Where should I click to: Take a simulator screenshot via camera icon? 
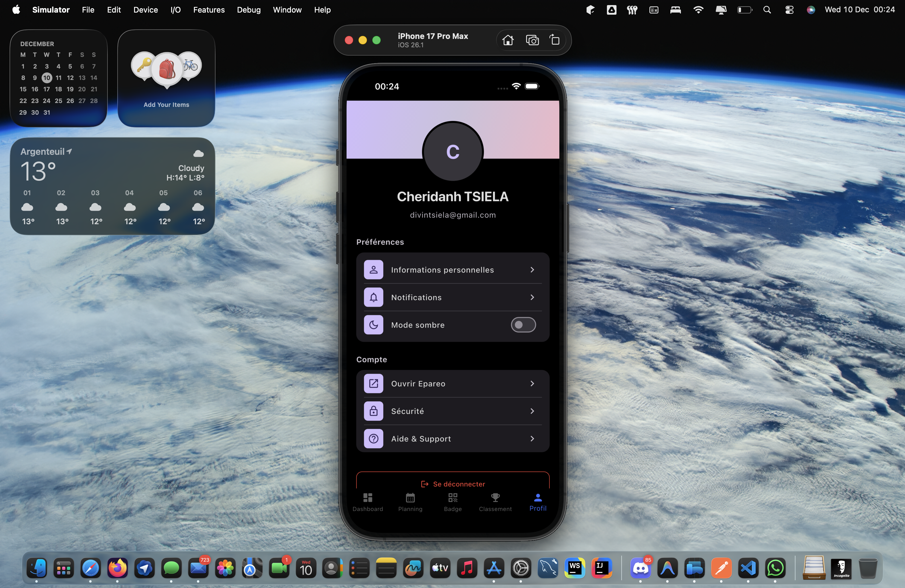(x=532, y=40)
